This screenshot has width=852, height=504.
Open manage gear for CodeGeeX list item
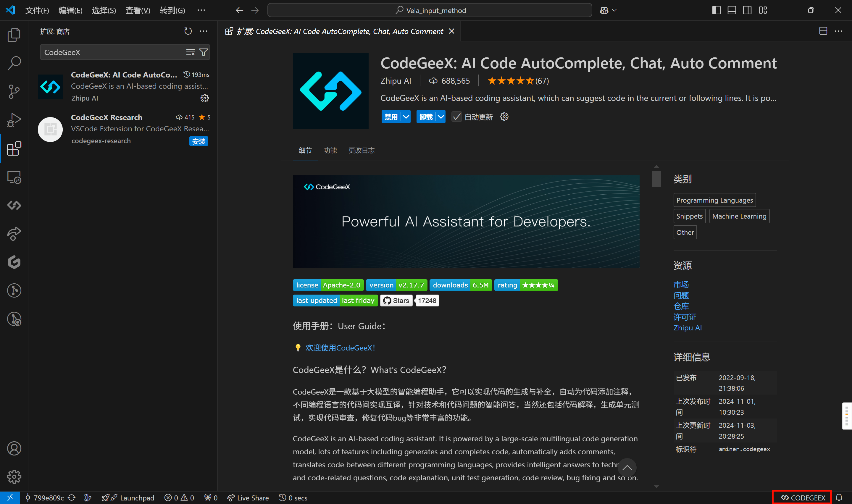coord(204,98)
